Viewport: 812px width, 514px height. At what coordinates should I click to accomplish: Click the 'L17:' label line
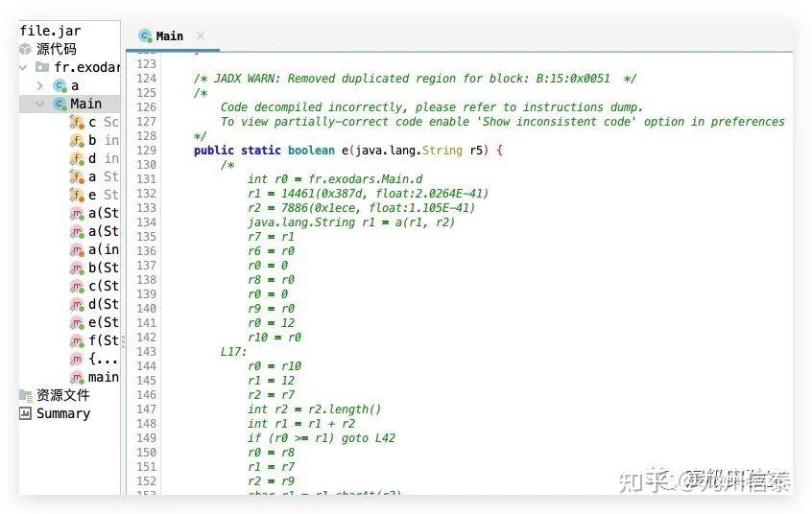(x=233, y=352)
